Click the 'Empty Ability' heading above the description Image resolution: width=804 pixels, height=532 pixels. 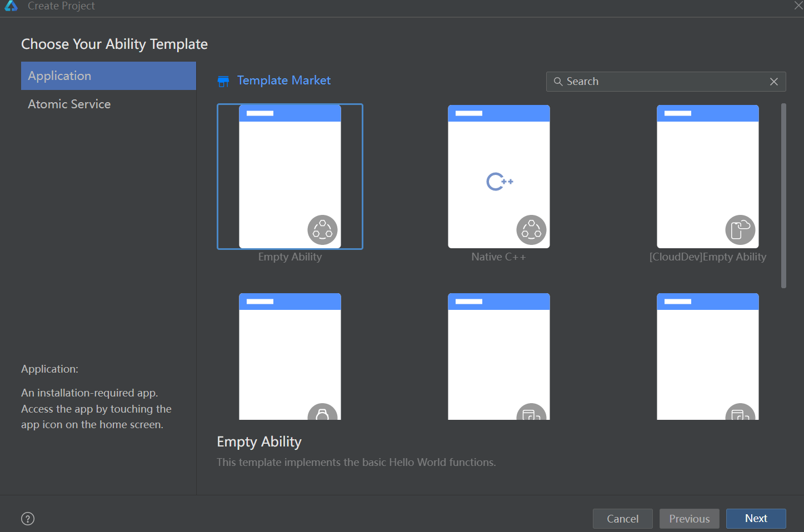point(259,442)
